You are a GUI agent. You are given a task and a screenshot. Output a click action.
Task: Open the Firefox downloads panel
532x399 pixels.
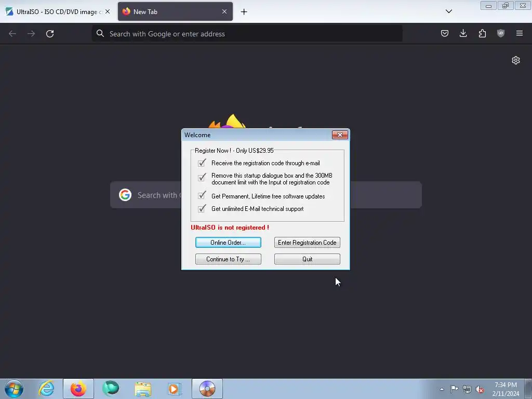click(463, 33)
